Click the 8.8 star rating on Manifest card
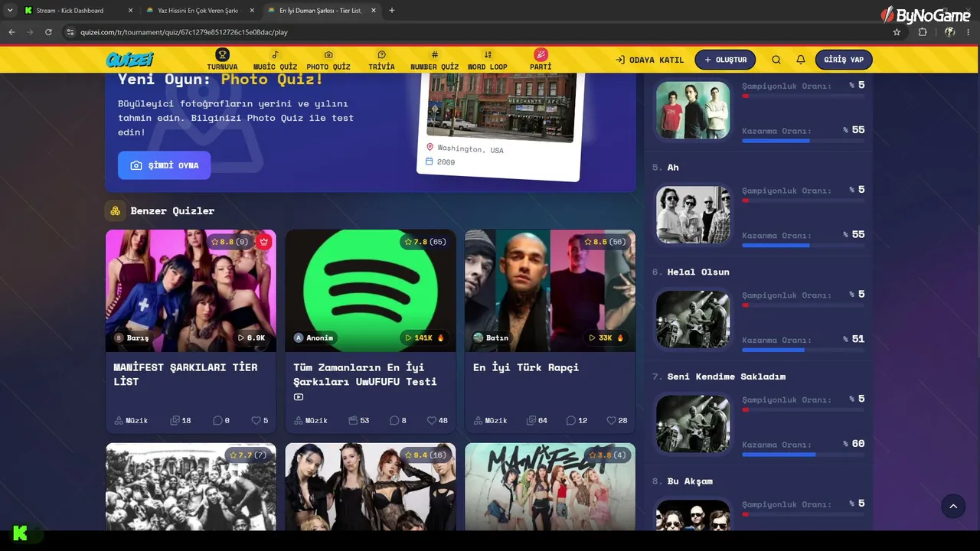Image resolution: width=980 pixels, height=551 pixels. (230, 242)
